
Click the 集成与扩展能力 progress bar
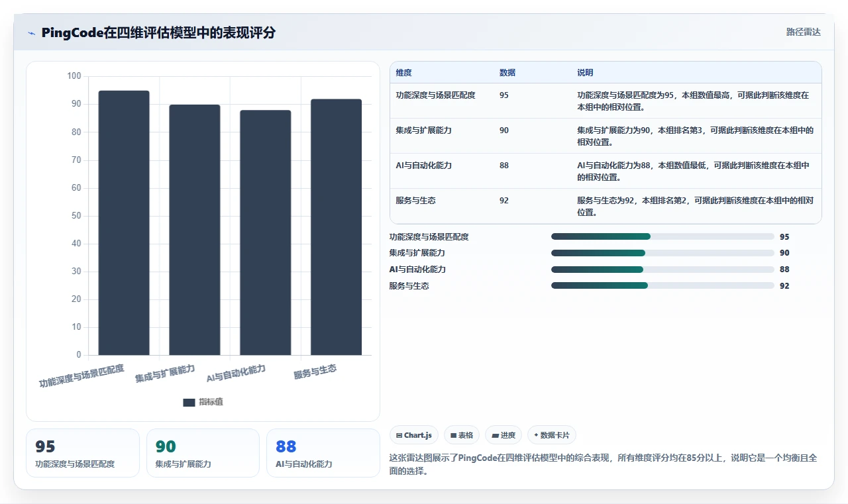pyautogui.click(x=662, y=253)
